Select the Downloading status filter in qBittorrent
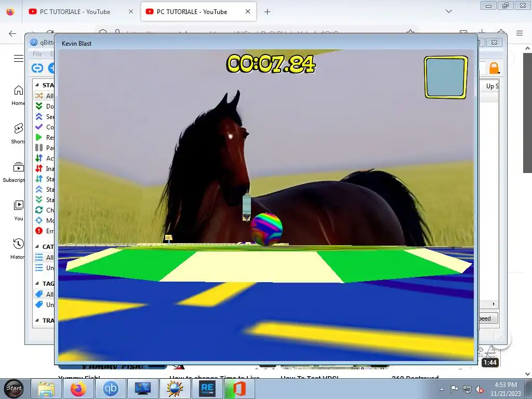 point(44,106)
